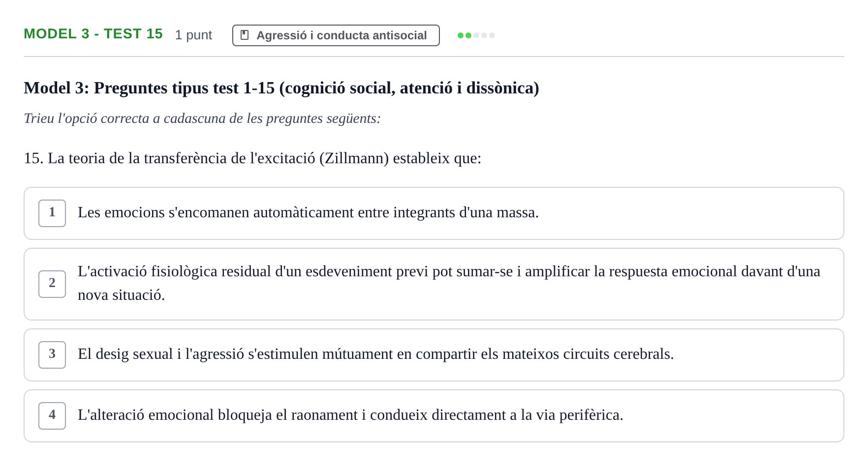Open the Agressió i conducta antisocial tag

tap(336, 35)
